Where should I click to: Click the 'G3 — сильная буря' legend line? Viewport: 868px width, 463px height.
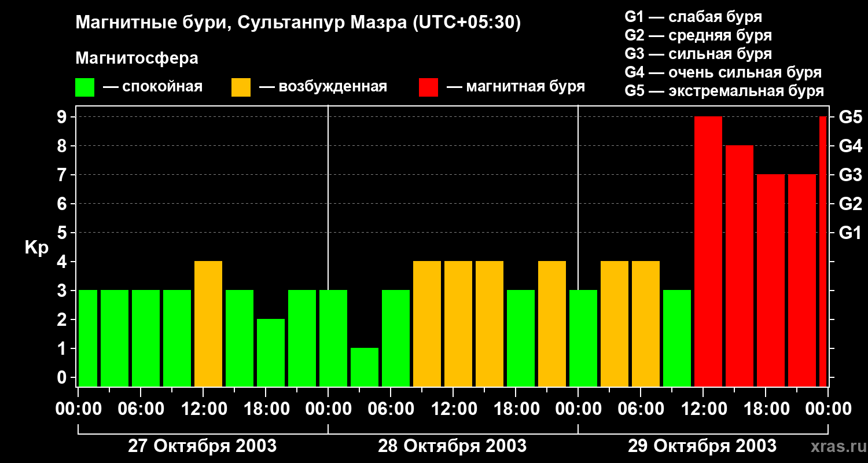(698, 54)
